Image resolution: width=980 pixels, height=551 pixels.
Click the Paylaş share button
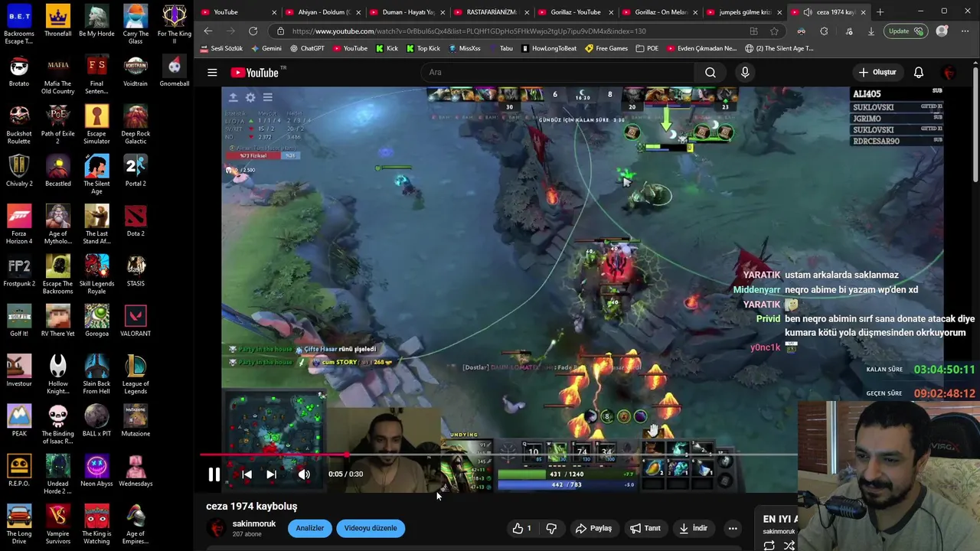coord(593,528)
